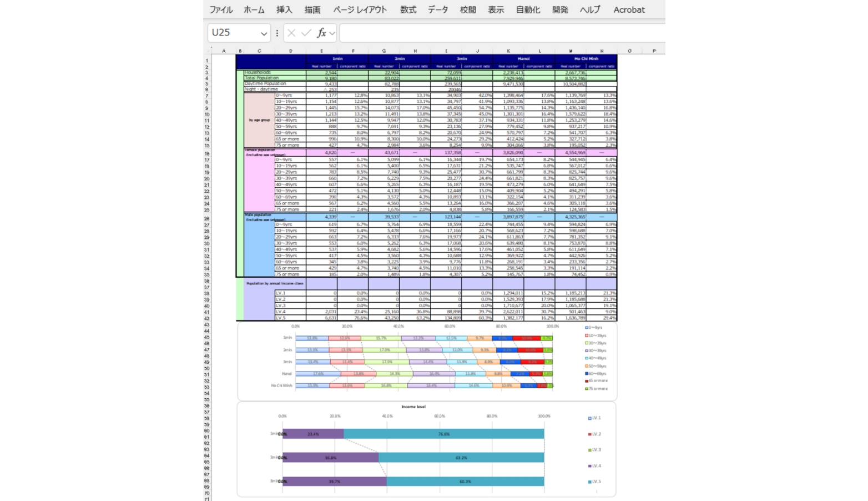Click the LV.2 legend swatch in income chart
The image size is (868, 501).
pyautogui.click(x=589, y=434)
